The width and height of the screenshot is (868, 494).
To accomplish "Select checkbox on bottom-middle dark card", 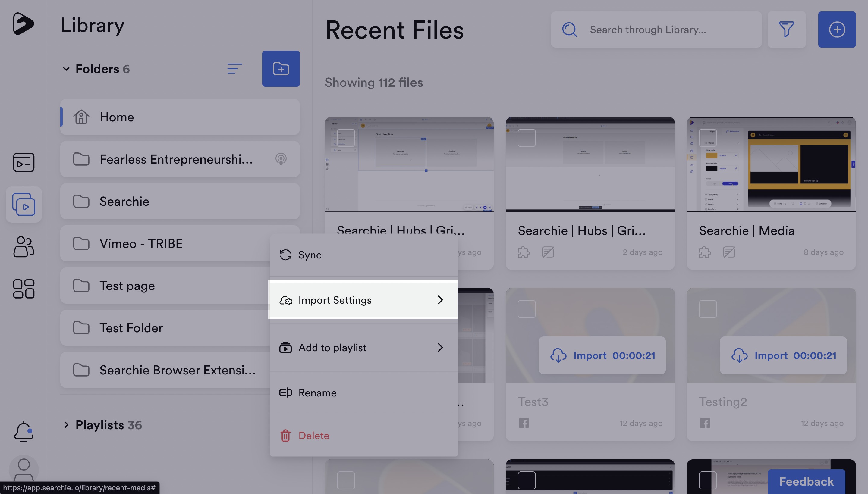I will pos(527,480).
